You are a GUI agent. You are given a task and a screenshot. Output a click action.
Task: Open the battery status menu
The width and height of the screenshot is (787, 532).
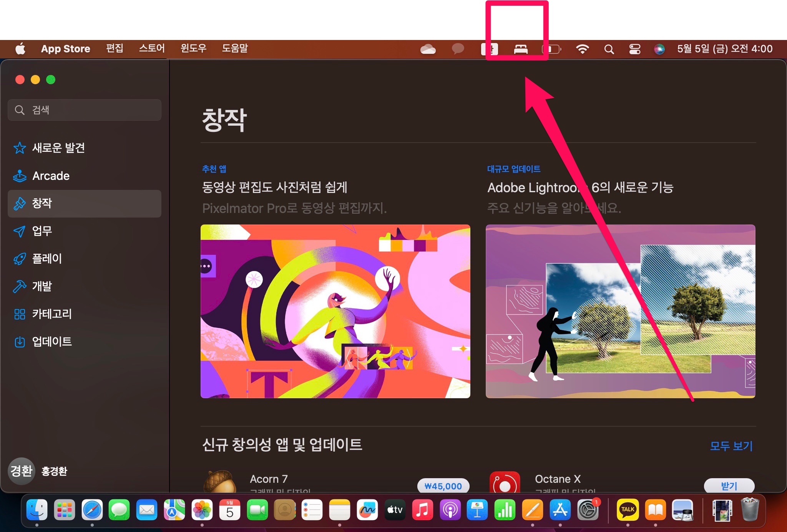[x=551, y=49]
